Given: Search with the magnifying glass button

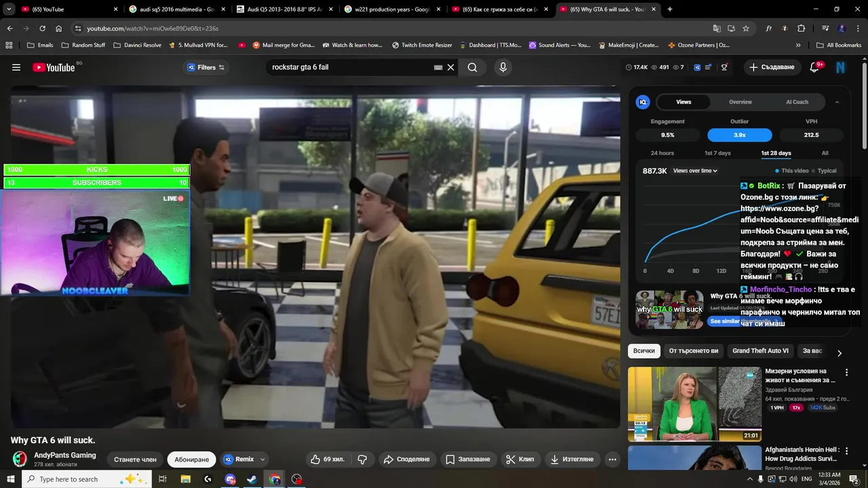Looking at the screenshot, I should click(x=473, y=67).
